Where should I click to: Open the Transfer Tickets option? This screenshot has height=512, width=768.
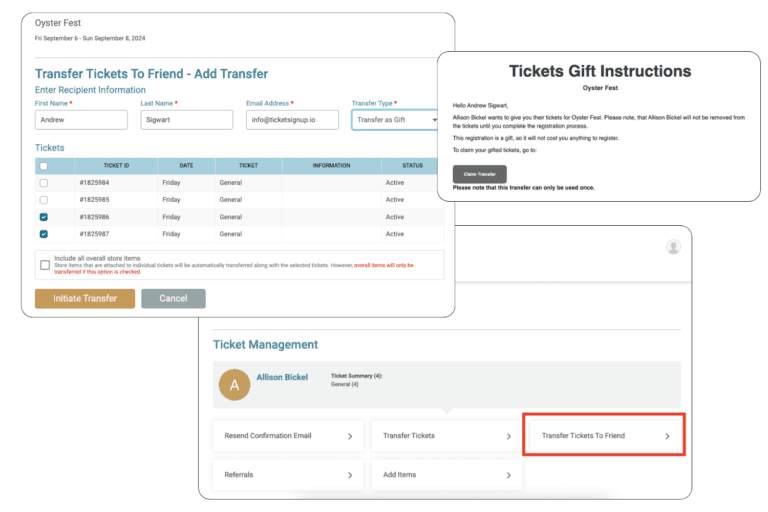click(x=445, y=436)
